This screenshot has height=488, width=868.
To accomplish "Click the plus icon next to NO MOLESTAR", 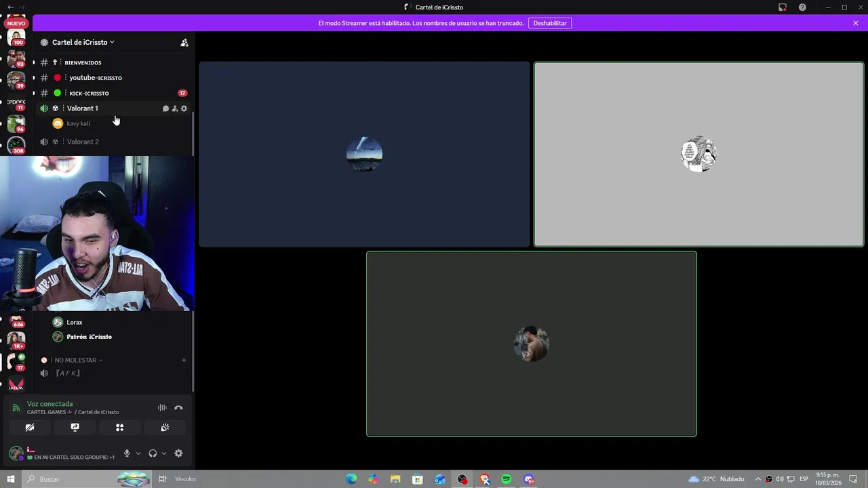I will [184, 360].
